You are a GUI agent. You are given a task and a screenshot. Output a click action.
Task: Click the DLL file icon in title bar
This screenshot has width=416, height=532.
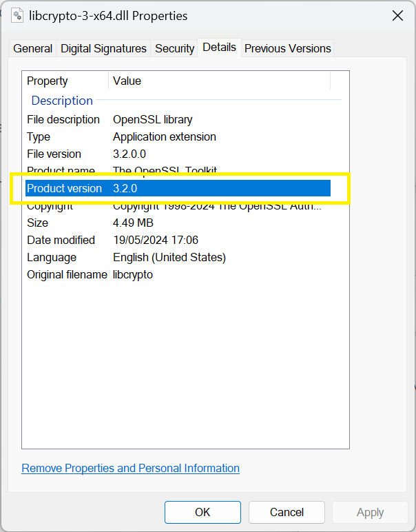(19, 15)
